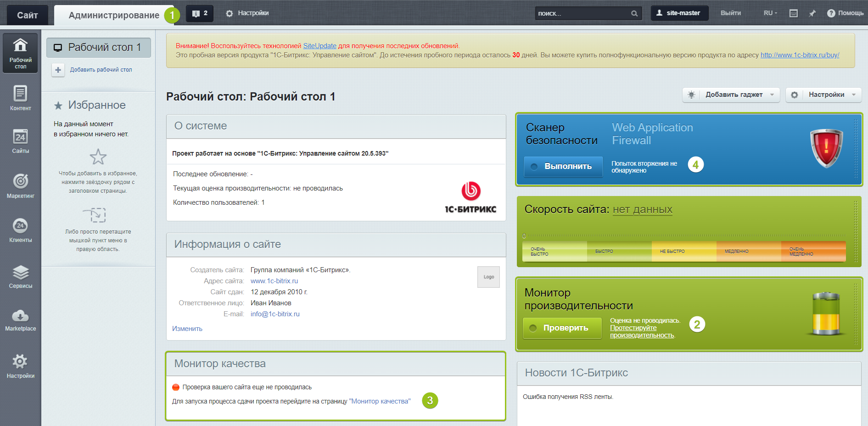The height and width of the screenshot is (426, 868).
Task: Pin the admin panel with pin icon
Action: click(812, 13)
